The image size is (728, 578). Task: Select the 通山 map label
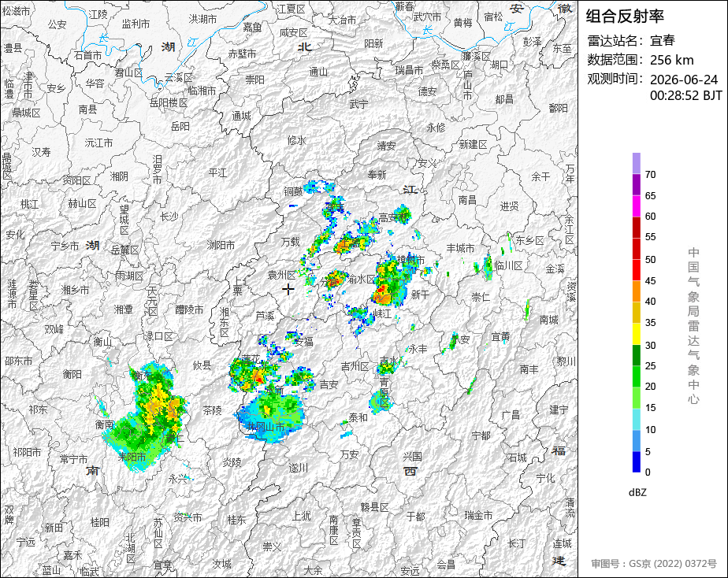point(318,72)
